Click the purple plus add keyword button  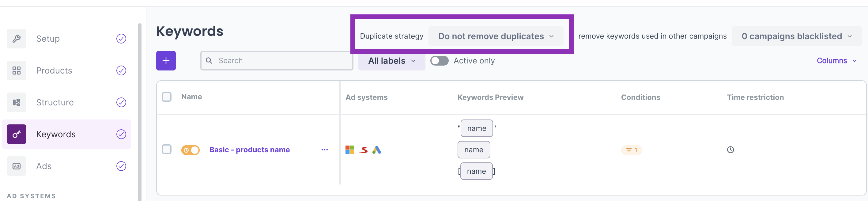[x=166, y=61]
